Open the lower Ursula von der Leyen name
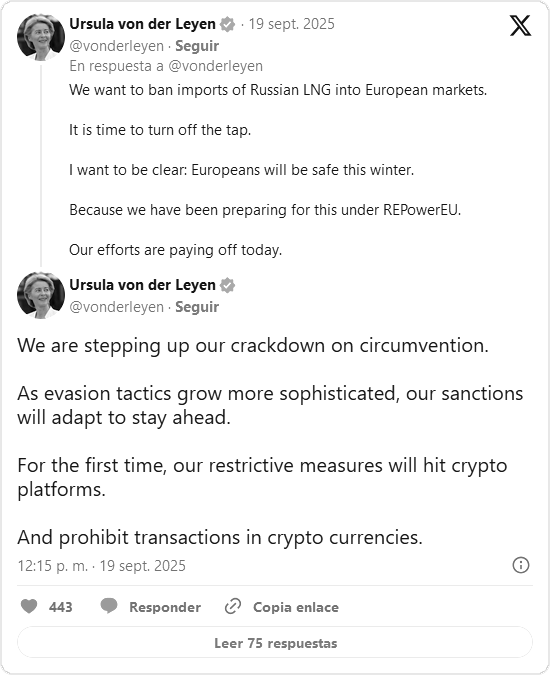The height and width of the screenshot is (675, 550). pyautogui.click(x=142, y=285)
